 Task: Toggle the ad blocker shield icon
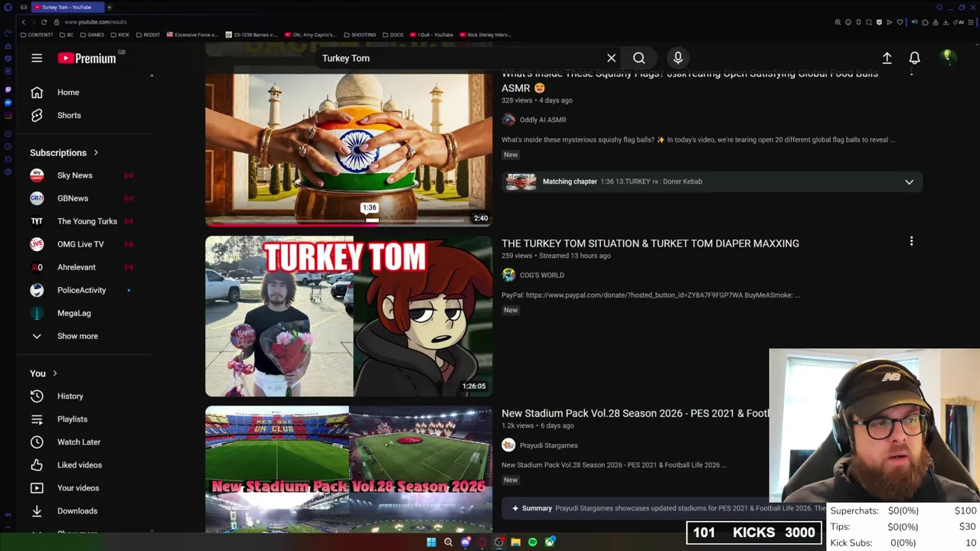[x=879, y=22]
